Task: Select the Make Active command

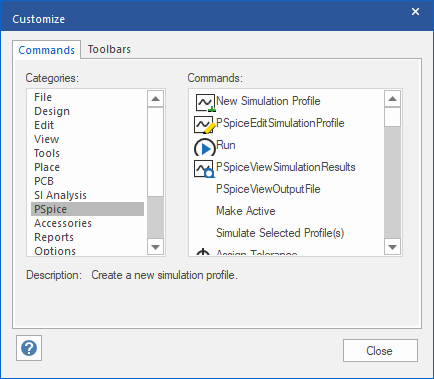Action: pos(246,211)
